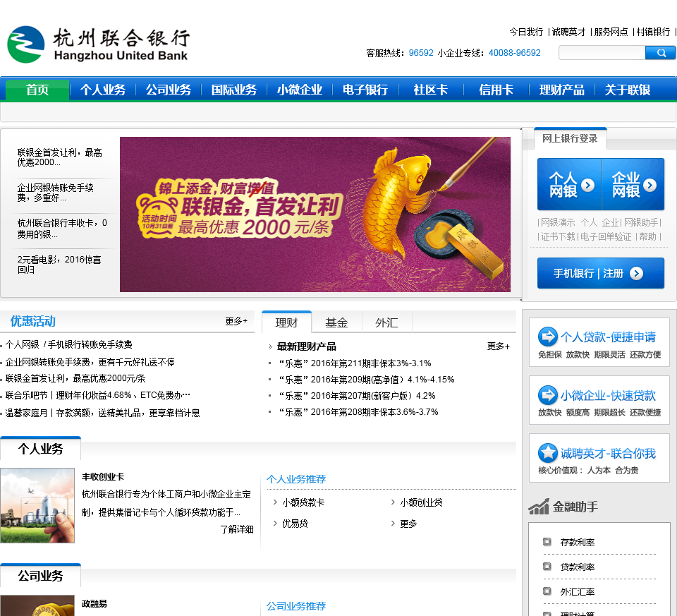The width and height of the screenshot is (677, 616).
Task: Click the arrow circle on 个人网银
Action: tap(587, 185)
